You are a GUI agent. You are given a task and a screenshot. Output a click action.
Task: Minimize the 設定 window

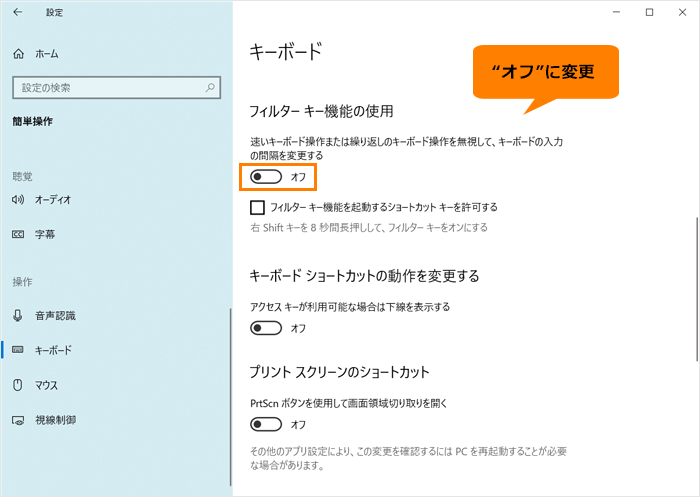click(x=617, y=12)
